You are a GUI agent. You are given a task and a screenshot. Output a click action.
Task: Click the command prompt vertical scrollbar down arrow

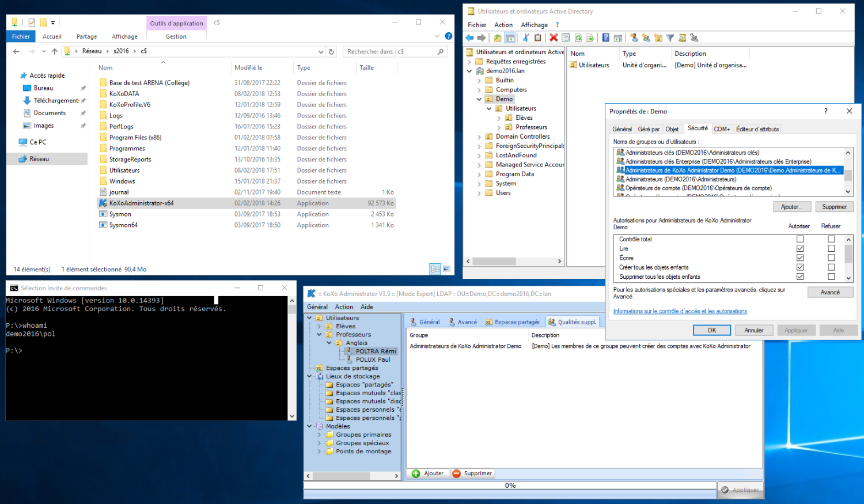[292, 416]
